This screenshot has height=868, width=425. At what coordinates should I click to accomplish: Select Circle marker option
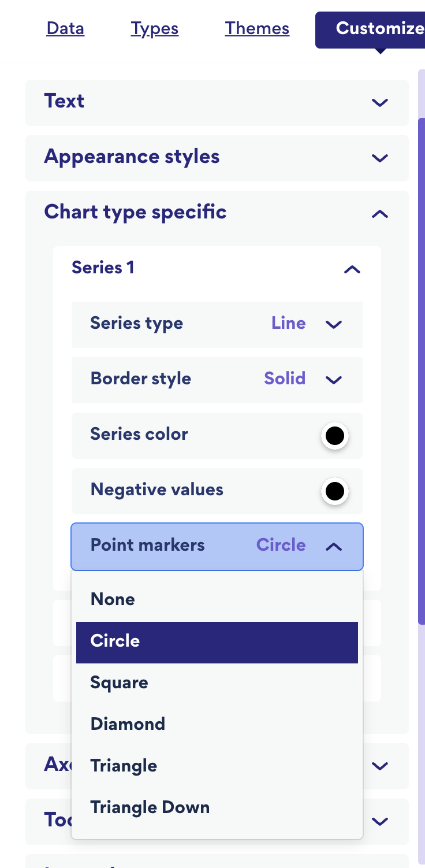[217, 641]
